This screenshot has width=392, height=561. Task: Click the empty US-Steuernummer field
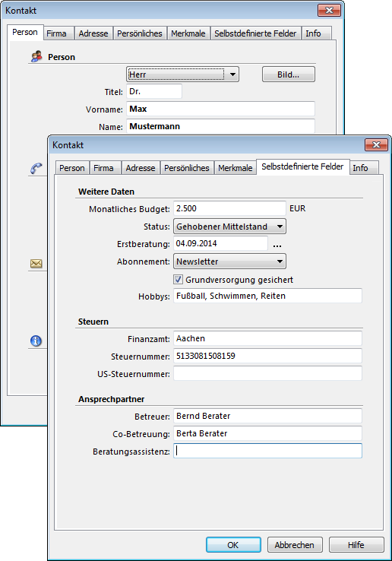click(x=267, y=373)
